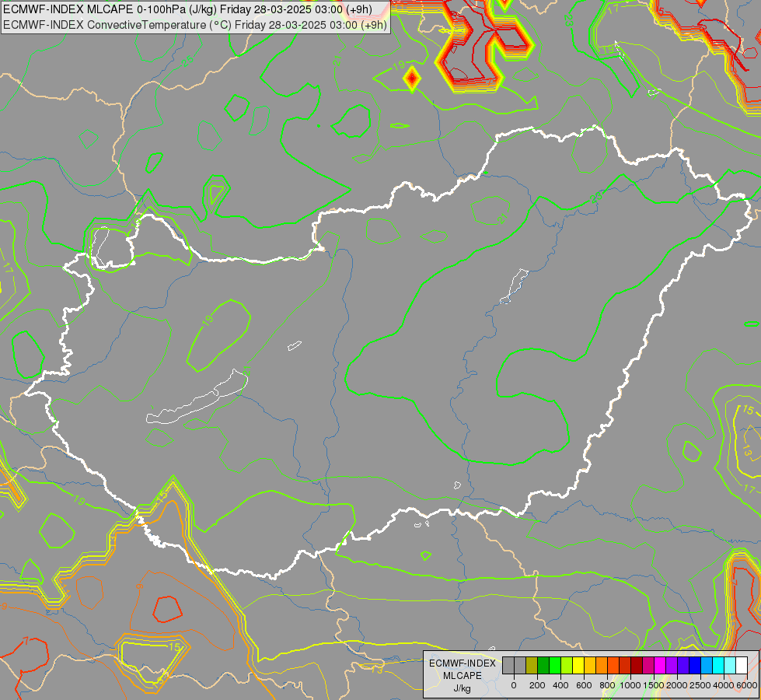
Task: Select the sky blue legend swatch
Action: tap(707, 665)
